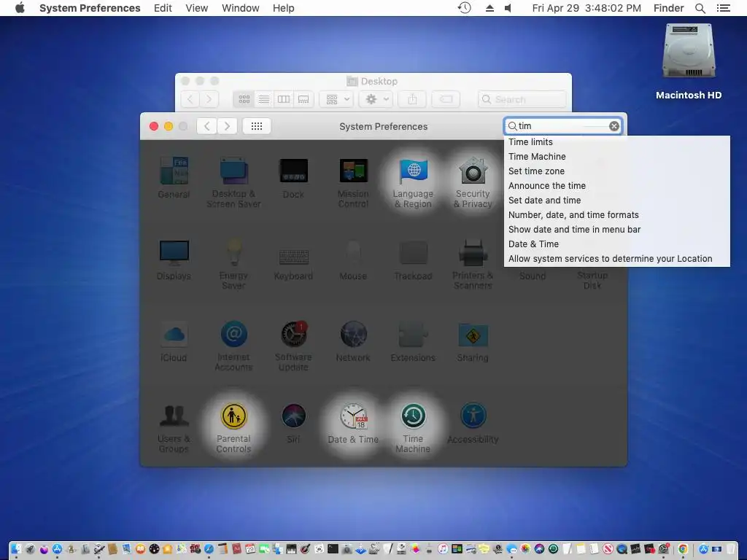747x560 pixels.
Task: Open Macintosh HD desktop drive
Action: tap(689, 62)
